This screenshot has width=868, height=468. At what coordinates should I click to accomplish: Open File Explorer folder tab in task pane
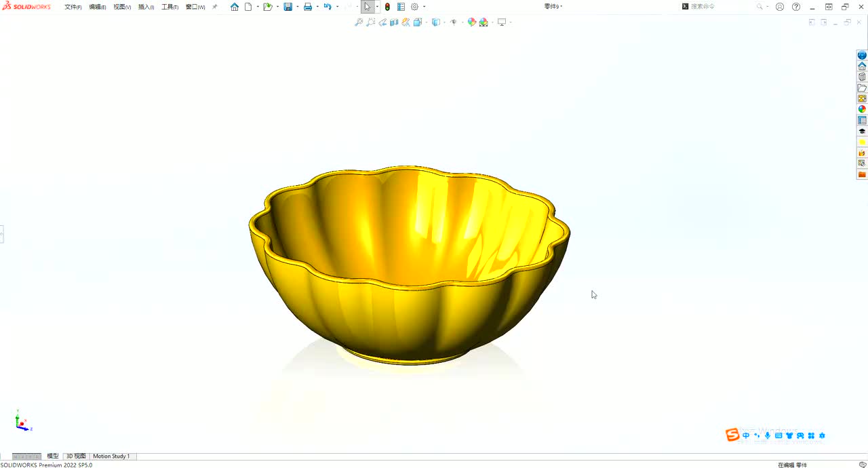pos(862,88)
